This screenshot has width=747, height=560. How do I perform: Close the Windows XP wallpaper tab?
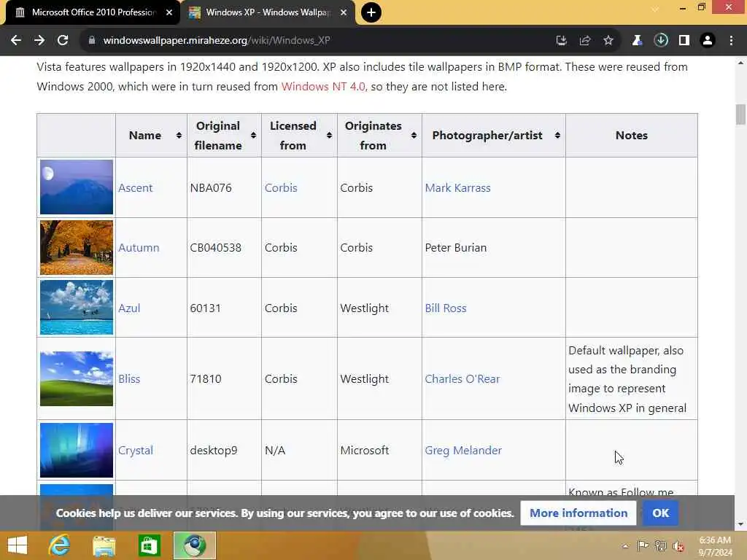click(x=344, y=12)
